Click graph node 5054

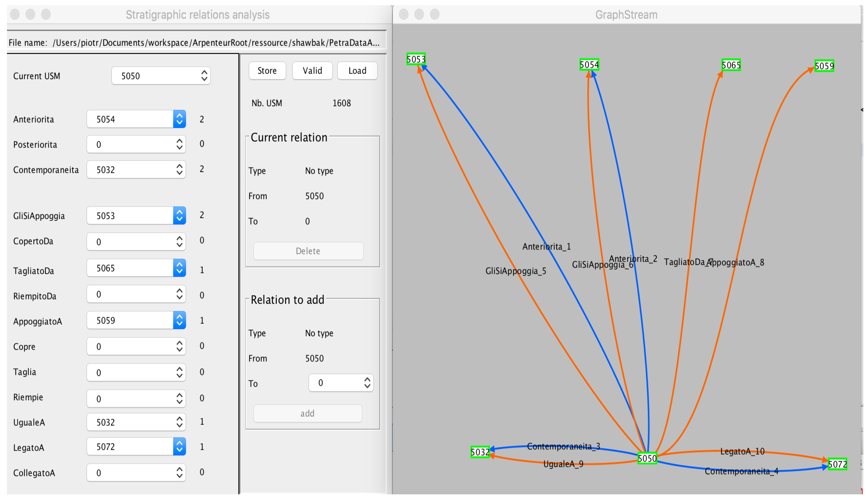tap(589, 64)
